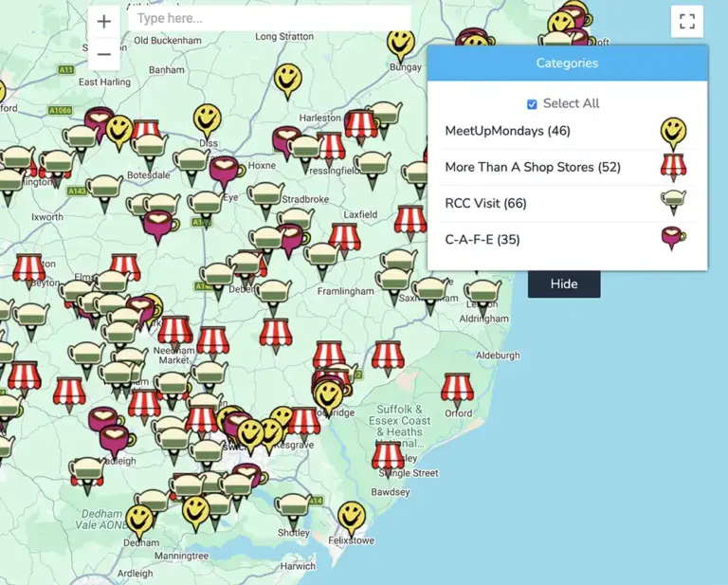Open the shop marker above Shingle Street
728x585 pixels.
pyautogui.click(x=388, y=457)
